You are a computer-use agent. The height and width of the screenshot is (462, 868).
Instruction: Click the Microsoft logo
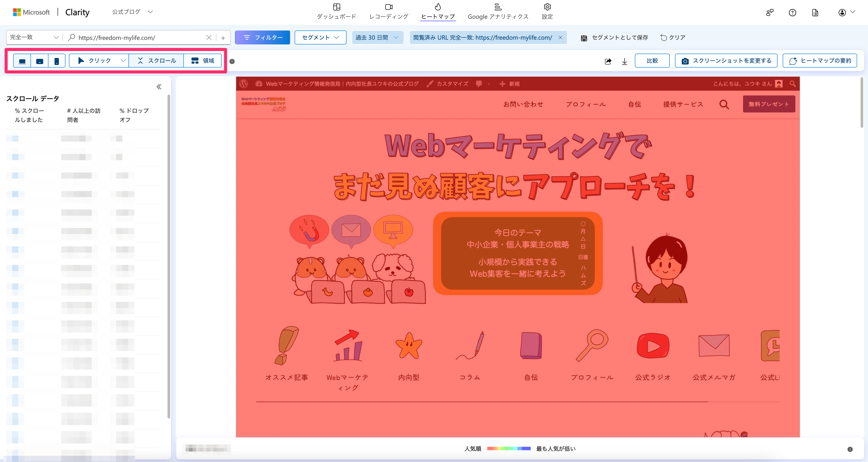(31, 12)
